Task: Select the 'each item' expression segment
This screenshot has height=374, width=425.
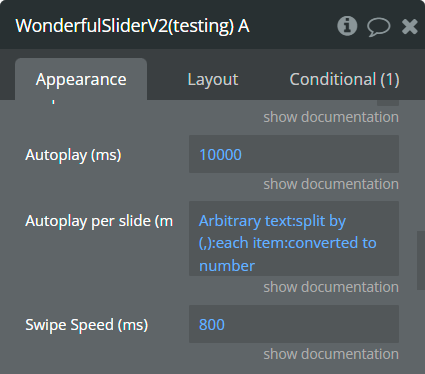Action: 251,243
